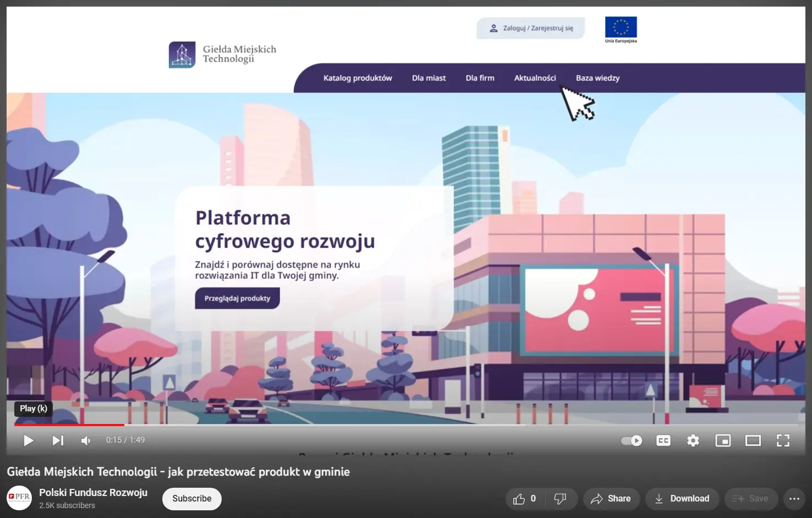Click the Aktualności menu item
812x518 pixels.
tap(535, 78)
